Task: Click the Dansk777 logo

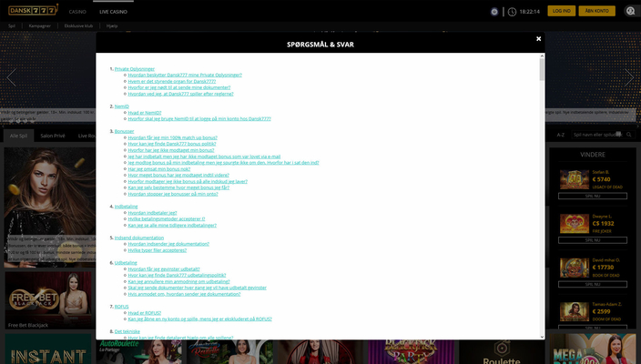Action: click(34, 10)
